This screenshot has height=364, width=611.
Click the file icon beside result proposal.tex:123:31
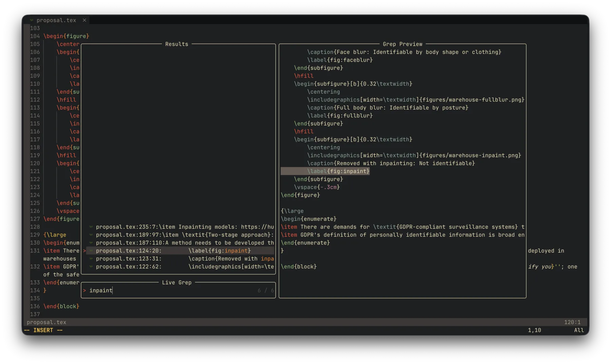[91, 258]
